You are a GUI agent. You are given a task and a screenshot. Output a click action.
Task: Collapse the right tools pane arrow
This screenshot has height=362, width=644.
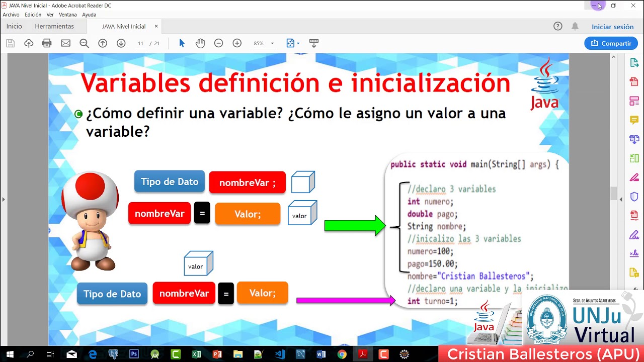621,199
